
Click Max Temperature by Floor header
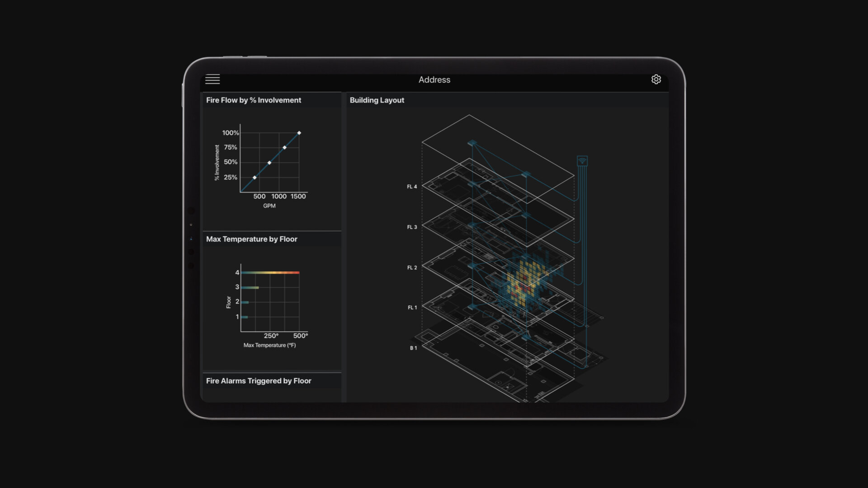[251, 239]
